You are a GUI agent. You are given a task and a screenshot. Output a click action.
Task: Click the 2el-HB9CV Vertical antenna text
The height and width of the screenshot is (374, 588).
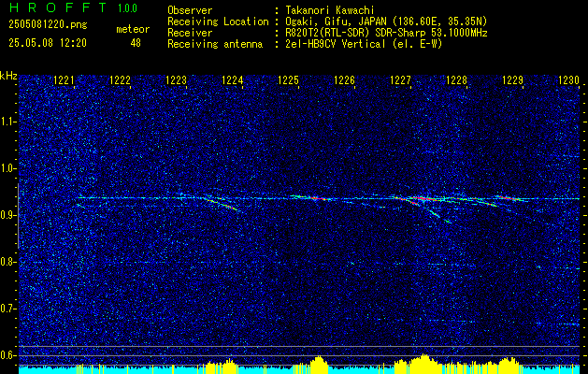[x=364, y=44]
